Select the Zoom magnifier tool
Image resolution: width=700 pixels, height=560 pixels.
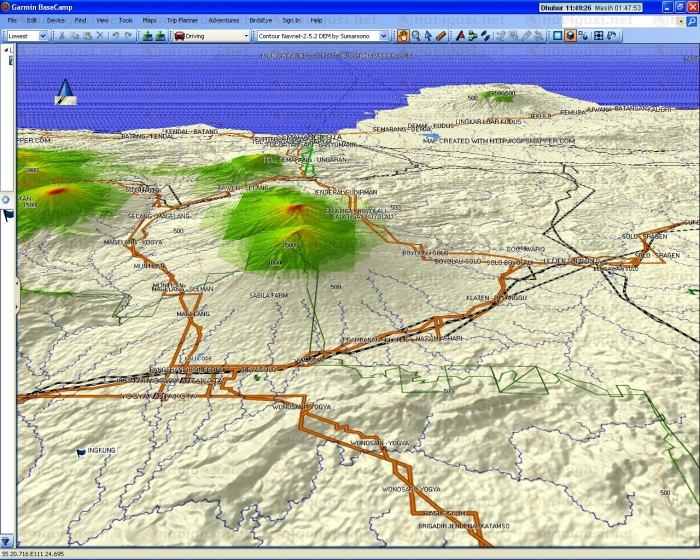[x=416, y=35]
